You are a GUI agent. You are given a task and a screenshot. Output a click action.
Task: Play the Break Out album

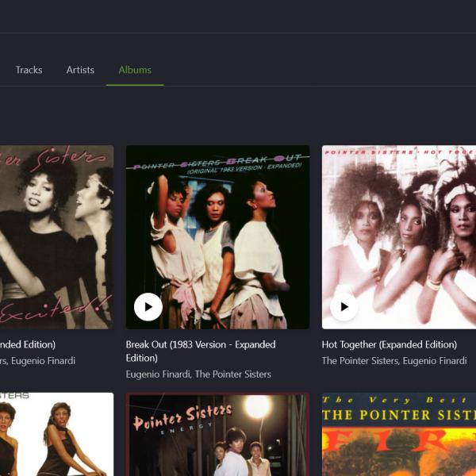click(x=148, y=307)
